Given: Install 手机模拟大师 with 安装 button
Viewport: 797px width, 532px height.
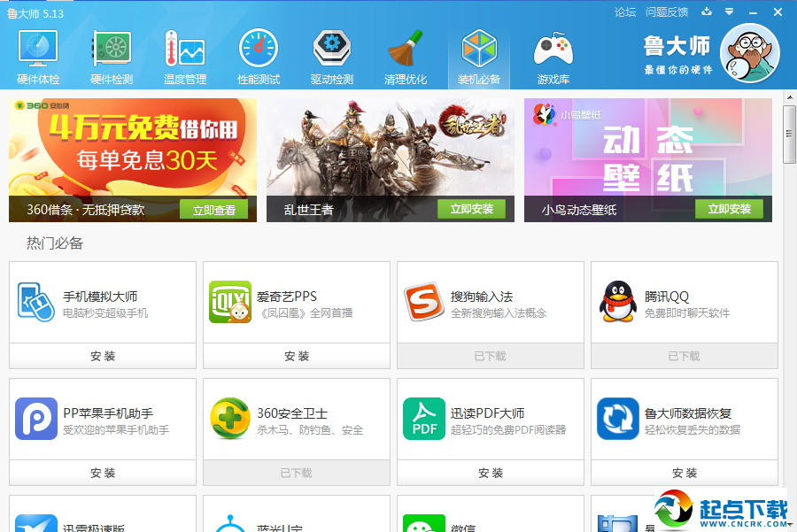Looking at the screenshot, I should 103,356.
